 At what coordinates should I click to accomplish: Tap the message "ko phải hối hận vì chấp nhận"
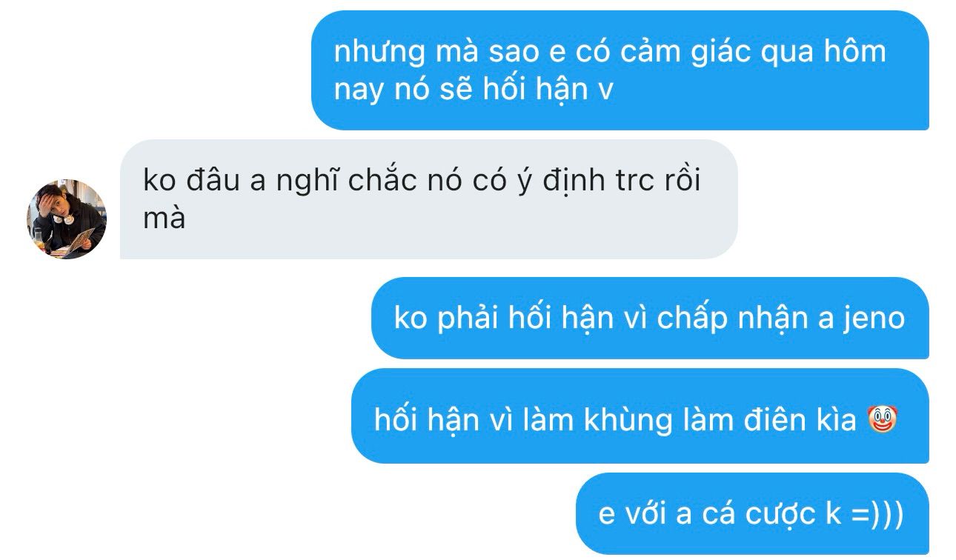coord(650,319)
